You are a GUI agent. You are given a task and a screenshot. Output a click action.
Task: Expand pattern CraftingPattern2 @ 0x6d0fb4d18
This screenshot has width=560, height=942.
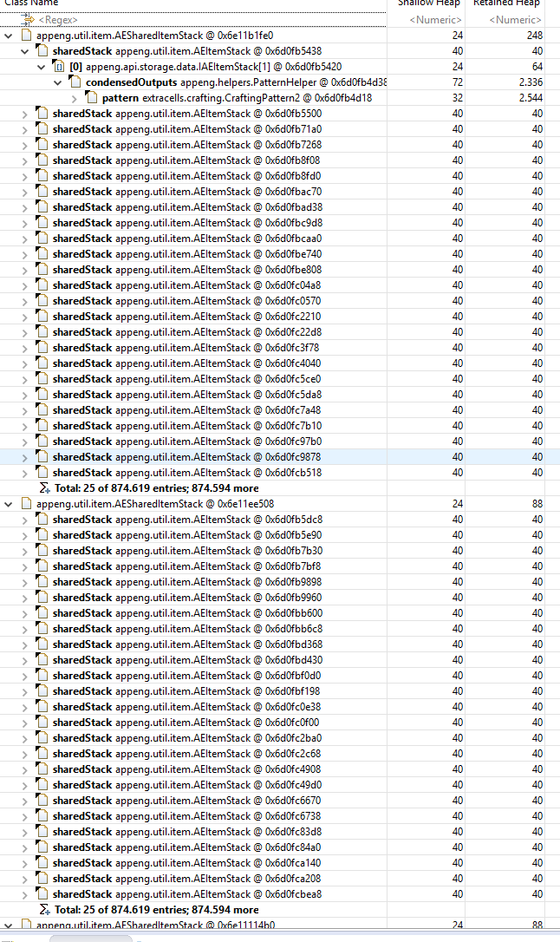tap(74, 98)
